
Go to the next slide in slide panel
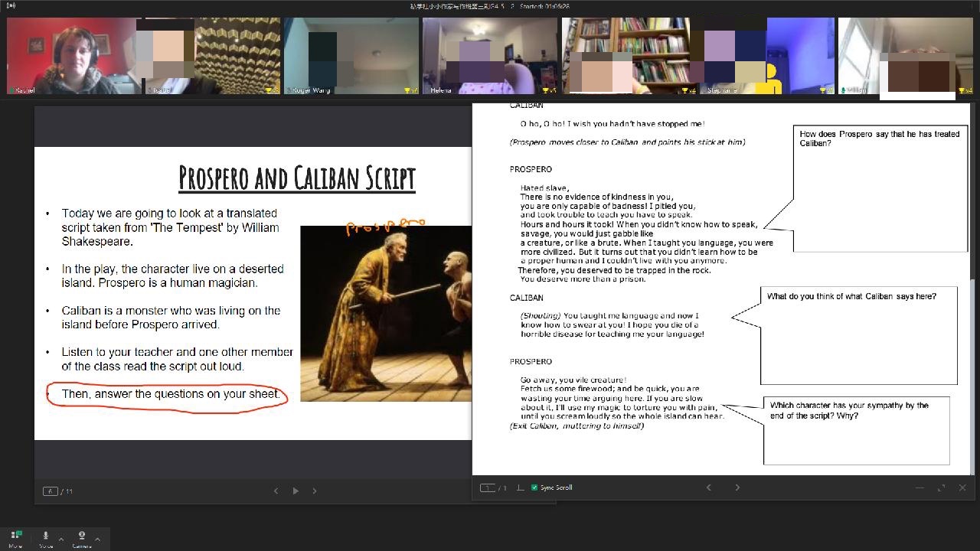315,491
